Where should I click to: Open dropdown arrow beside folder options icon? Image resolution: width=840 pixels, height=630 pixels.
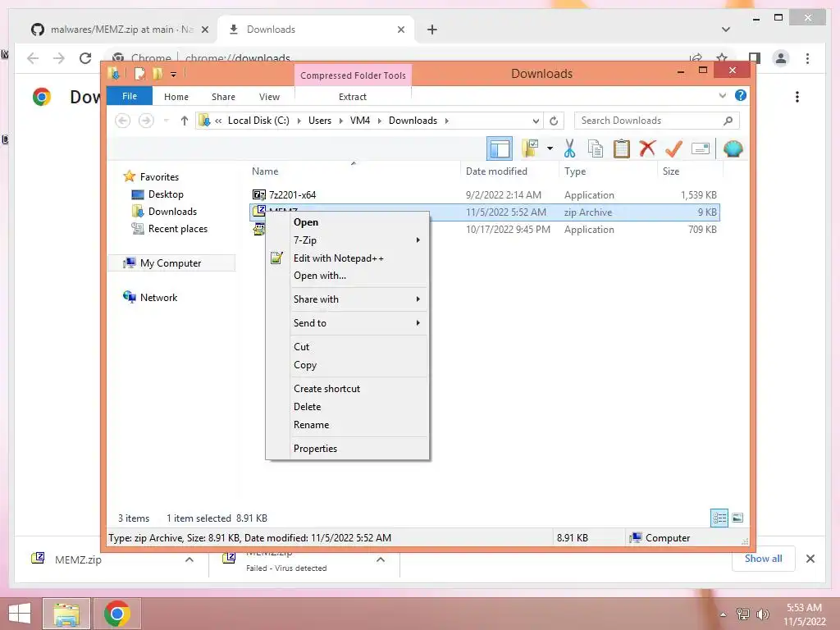pos(550,148)
